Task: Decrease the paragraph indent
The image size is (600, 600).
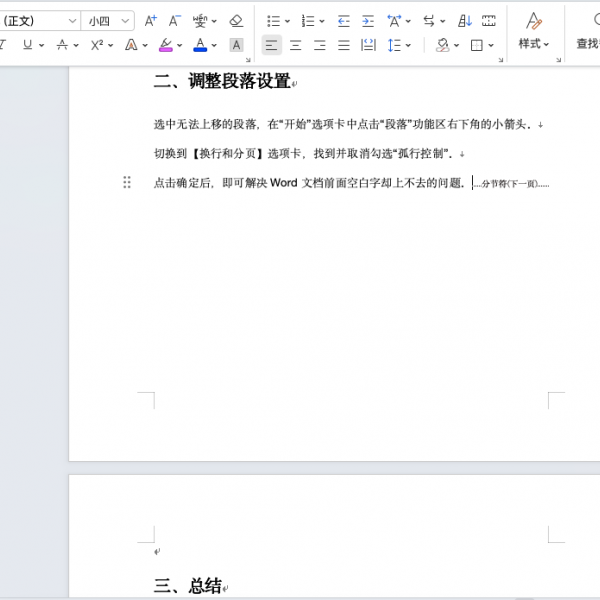Action: coord(344,20)
